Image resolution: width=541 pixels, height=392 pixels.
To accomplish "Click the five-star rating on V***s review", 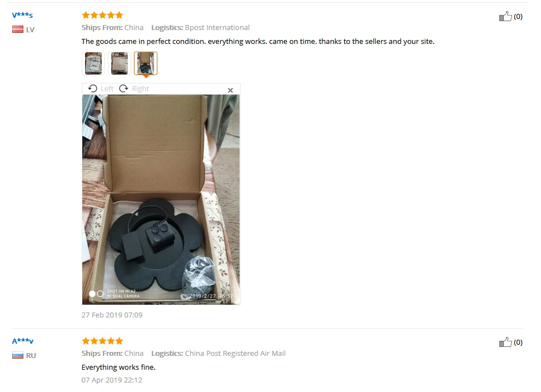I will [x=102, y=15].
